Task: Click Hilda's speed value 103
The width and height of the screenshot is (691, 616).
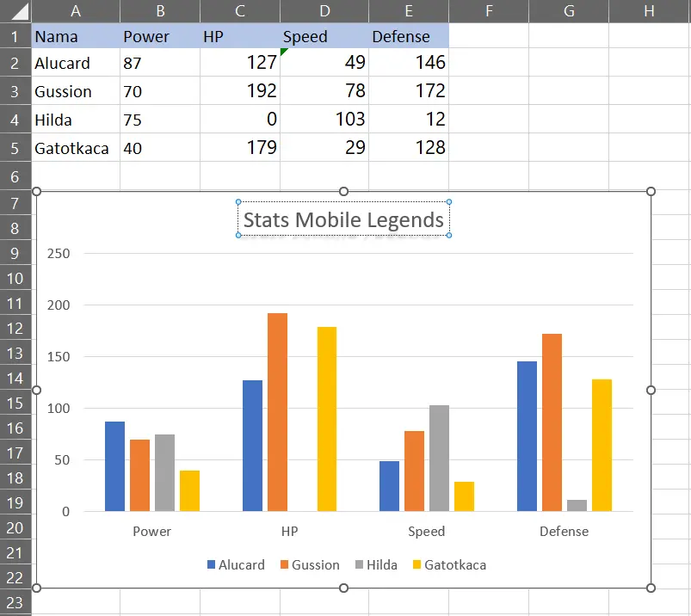Action: [324, 120]
